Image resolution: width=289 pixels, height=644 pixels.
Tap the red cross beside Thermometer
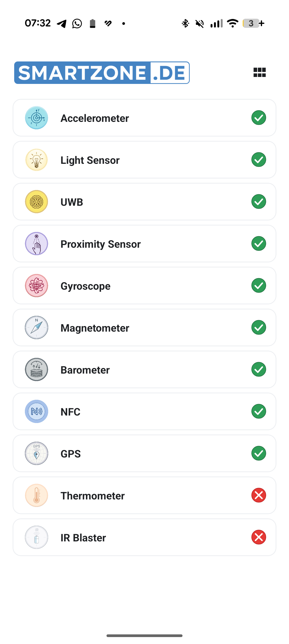pyautogui.click(x=259, y=495)
